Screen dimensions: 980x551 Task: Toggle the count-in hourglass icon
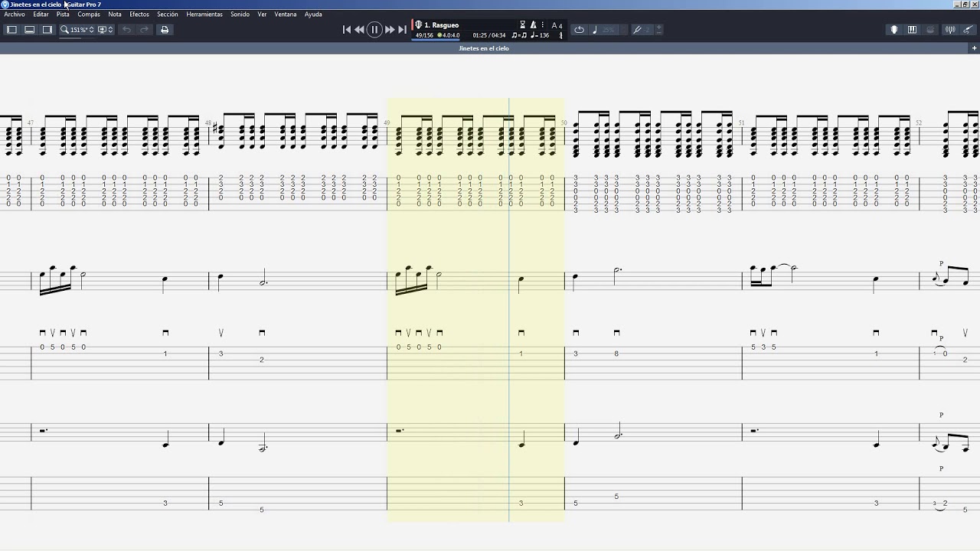click(523, 25)
